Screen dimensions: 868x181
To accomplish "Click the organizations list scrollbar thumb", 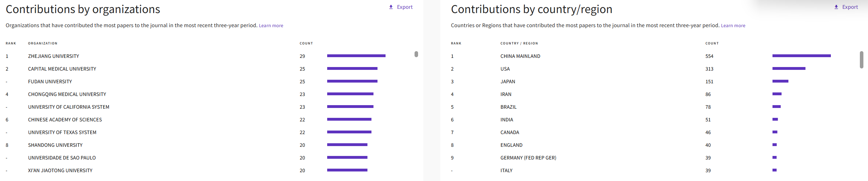I will [x=416, y=54].
